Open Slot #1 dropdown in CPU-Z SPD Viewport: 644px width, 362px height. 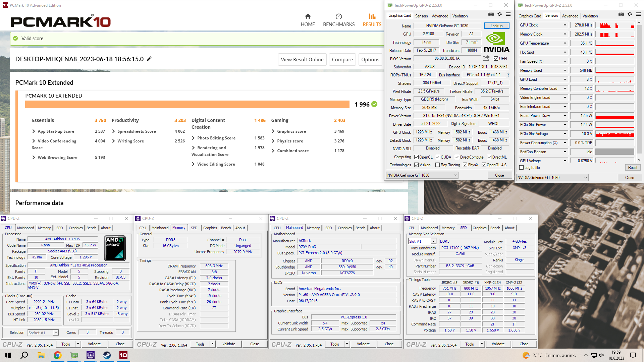point(422,241)
